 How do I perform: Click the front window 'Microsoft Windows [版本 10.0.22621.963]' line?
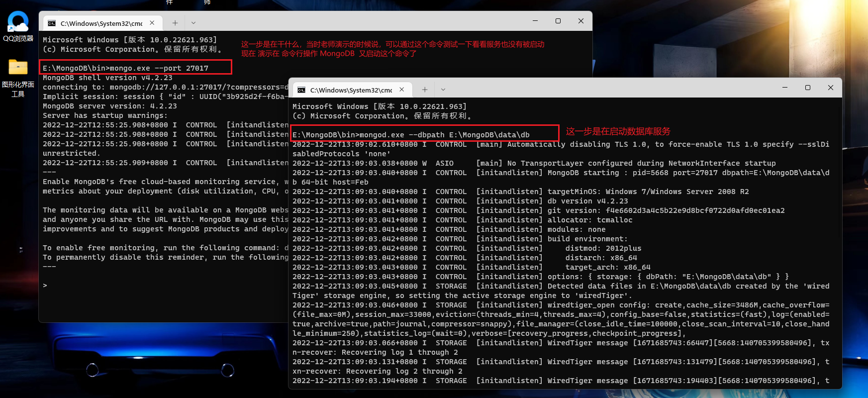click(380, 106)
